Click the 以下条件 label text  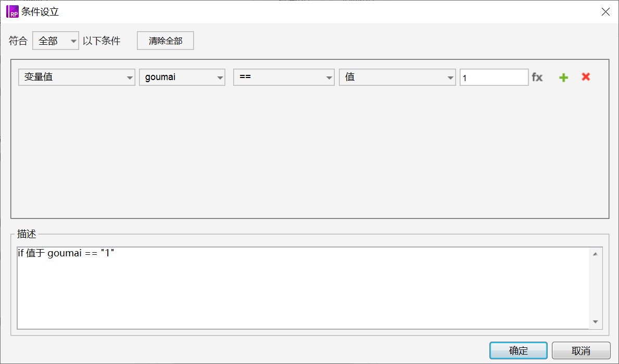click(102, 41)
